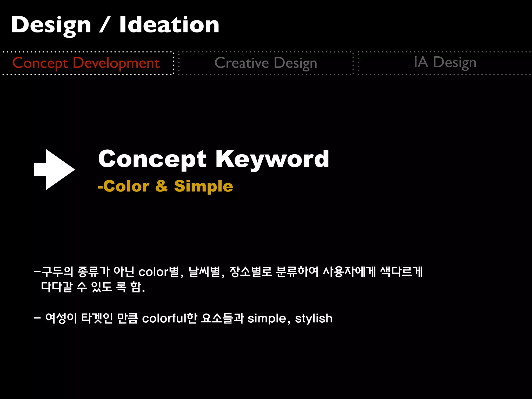
Task: Click the line '– 여성이 타겟인 만큼 colorful한'
Action: 183,318
